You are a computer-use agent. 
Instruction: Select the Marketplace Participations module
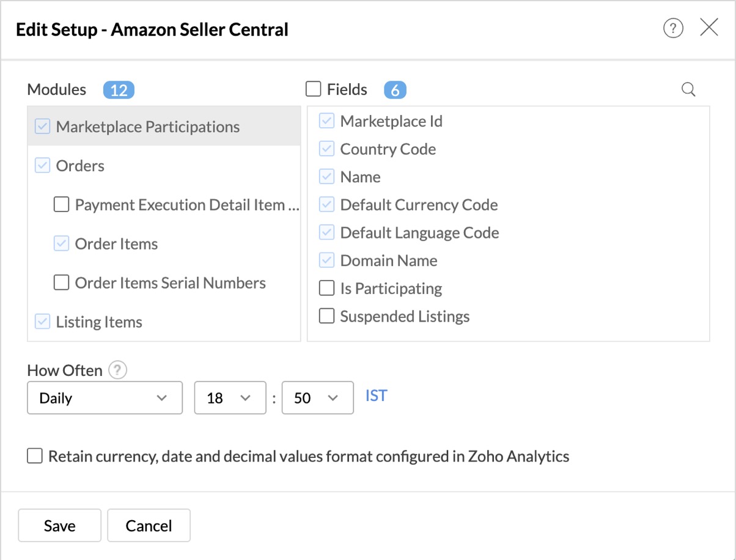pos(147,127)
